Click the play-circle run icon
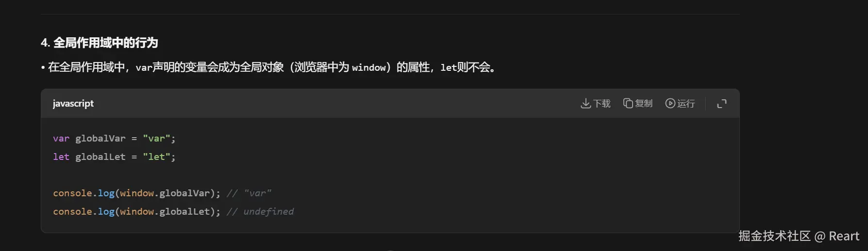868x251 pixels. click(x=670, y=103)
